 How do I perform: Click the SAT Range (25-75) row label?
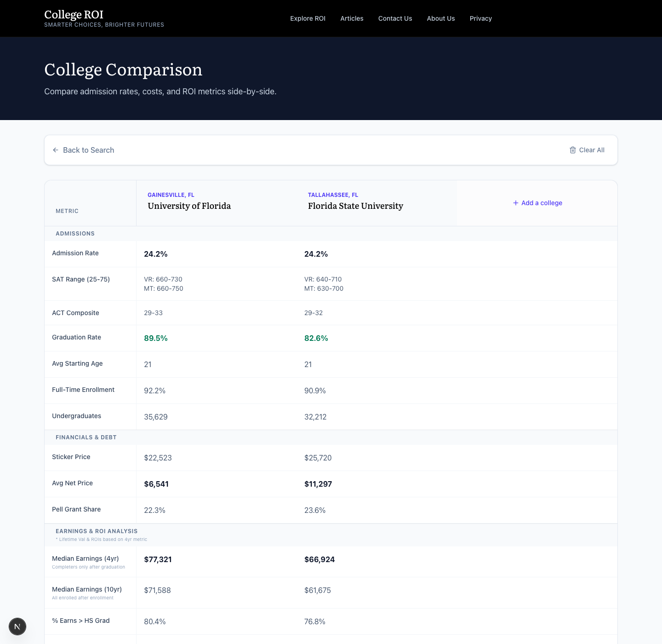pos(81,279)
